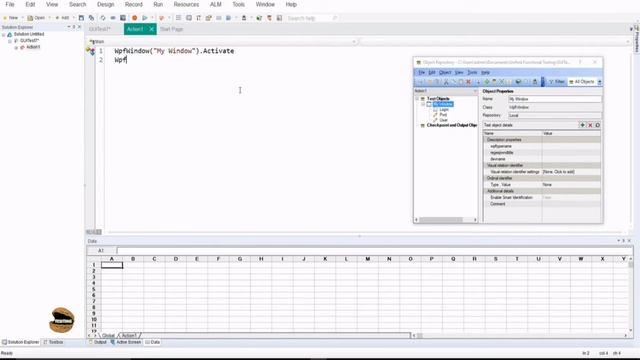Click the Add button in the toolbar
Viewport: 640px width, 360px height.
62,18
